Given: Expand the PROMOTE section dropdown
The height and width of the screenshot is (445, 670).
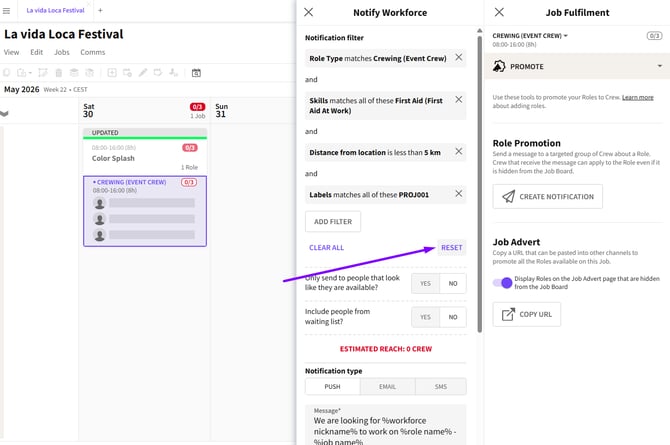Looking at the screenshot, I should [660, 66].
